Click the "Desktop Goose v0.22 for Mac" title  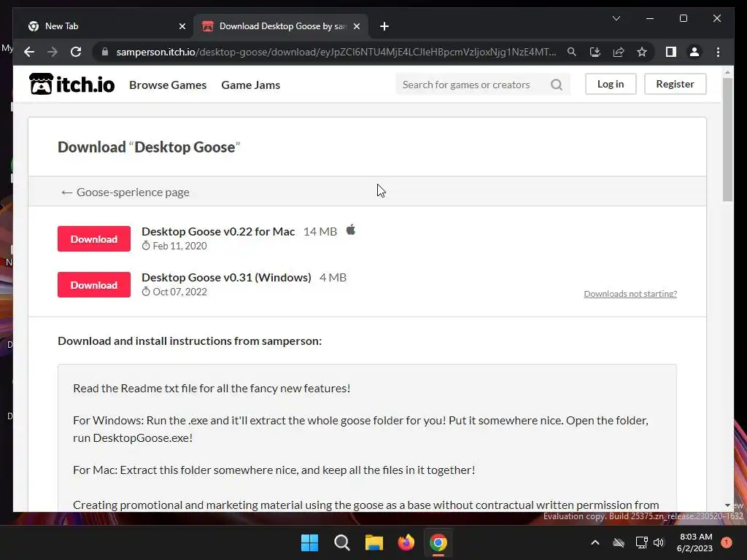pyautogui.click(x=218, y=231)
